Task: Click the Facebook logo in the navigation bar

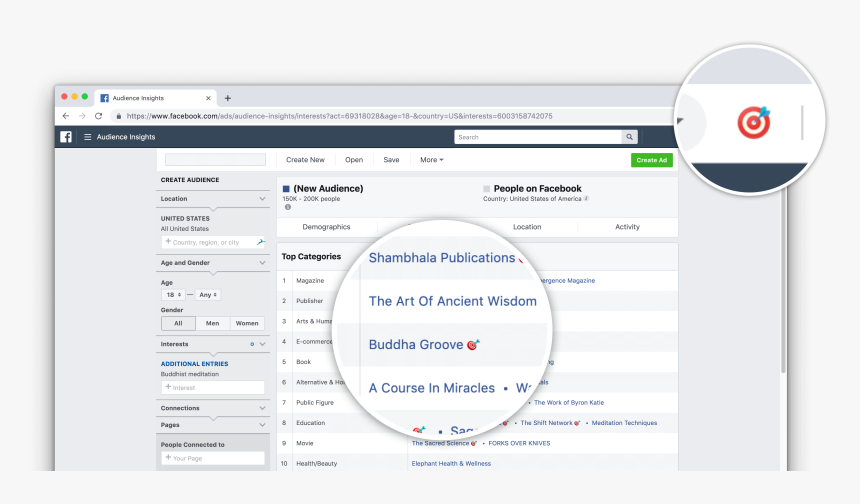Action: pyautogui.click(x=66, y=137)
